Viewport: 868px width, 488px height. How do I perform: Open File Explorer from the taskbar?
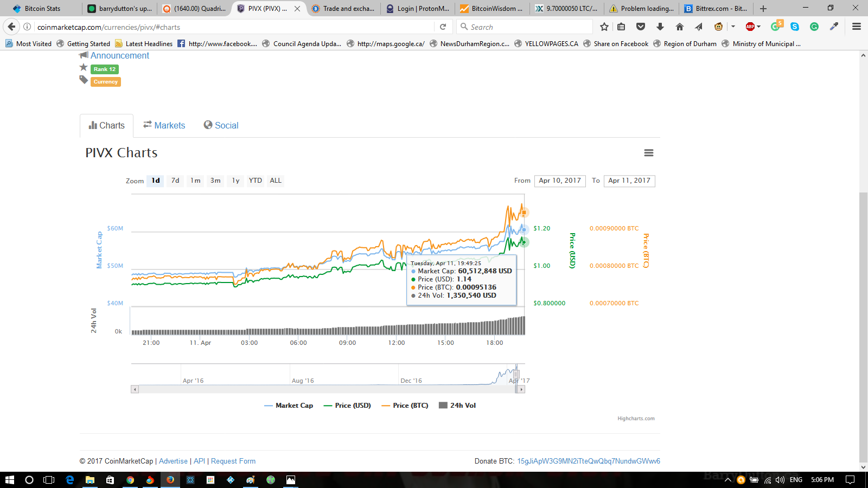click(x=90, y=480)
